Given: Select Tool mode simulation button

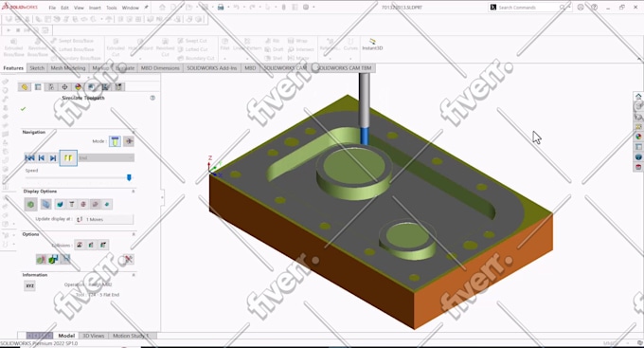Looking at the screenshot, I should click(x=116, y=141).
